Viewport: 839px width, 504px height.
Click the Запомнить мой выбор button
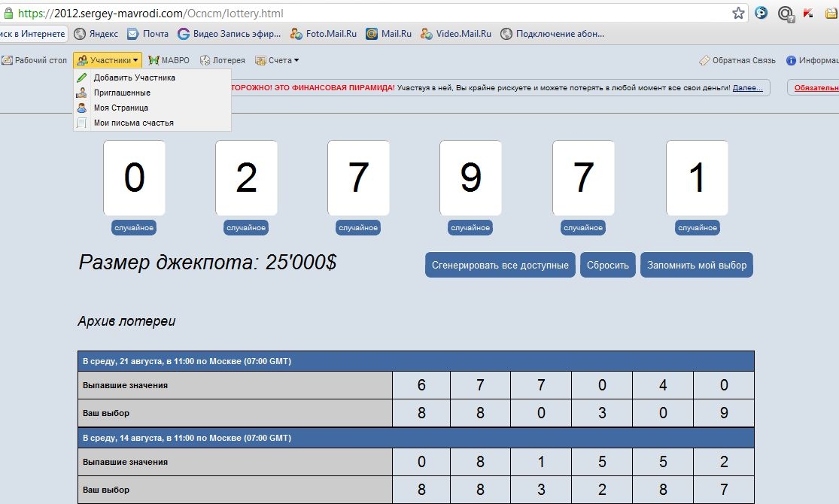pyautogui.click(x=696, y=266)
